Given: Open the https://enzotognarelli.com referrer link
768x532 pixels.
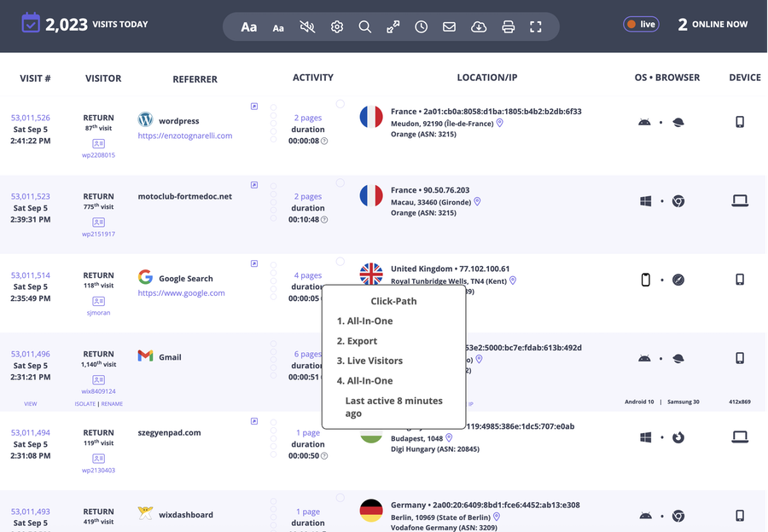Looking at the screenshot, I should point(185,136).
